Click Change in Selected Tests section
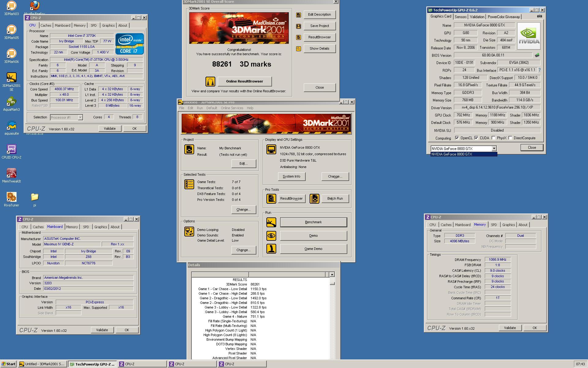 click(243, 210)
